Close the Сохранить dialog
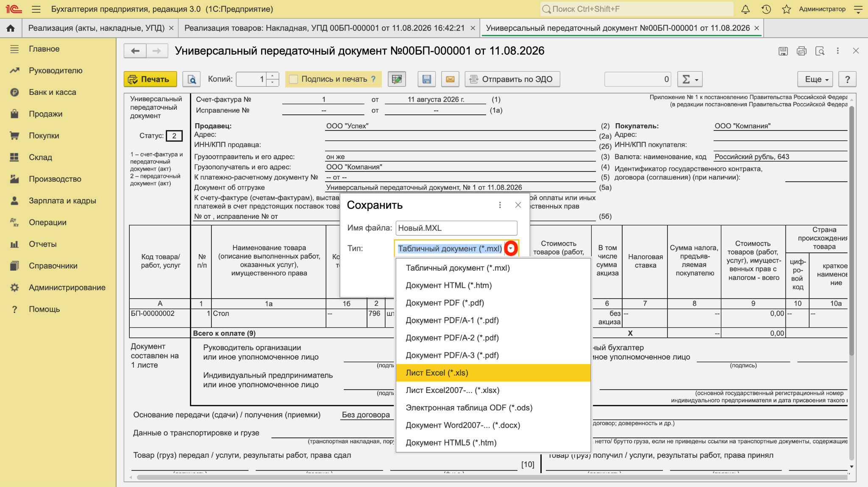 click(x=518, y=205)
